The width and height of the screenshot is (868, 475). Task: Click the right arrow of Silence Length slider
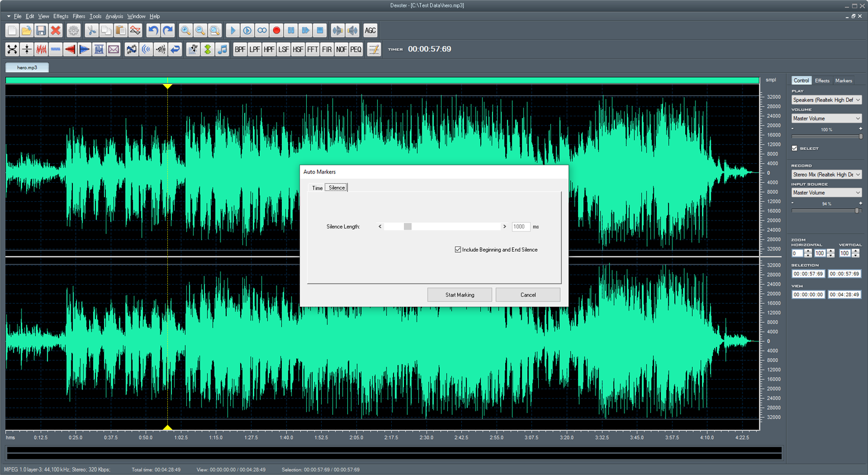point(505,227)
